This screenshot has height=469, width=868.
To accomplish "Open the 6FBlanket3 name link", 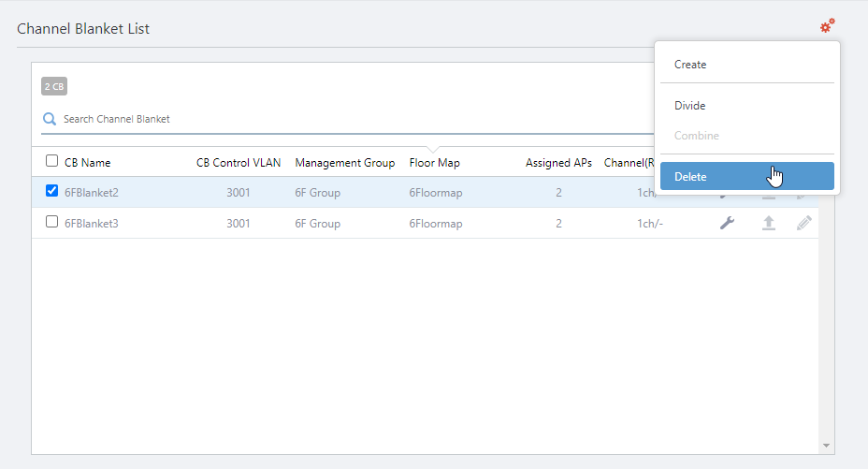I will 91,224.
